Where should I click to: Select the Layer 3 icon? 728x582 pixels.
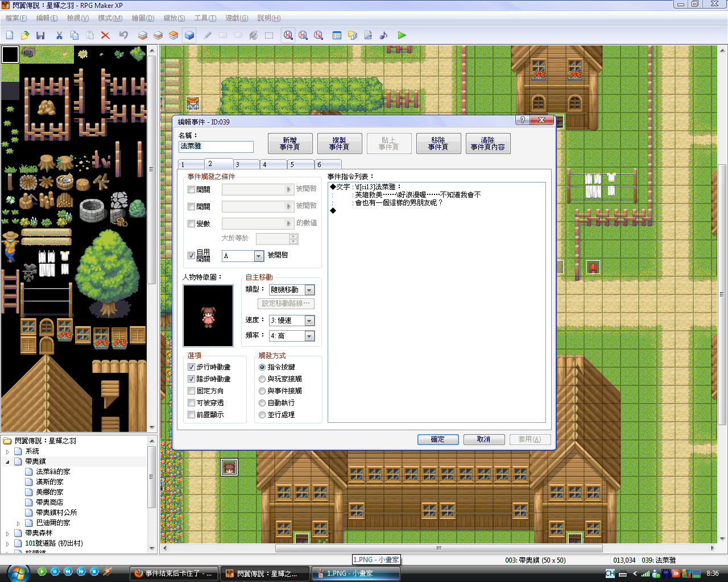click(173, 35)
